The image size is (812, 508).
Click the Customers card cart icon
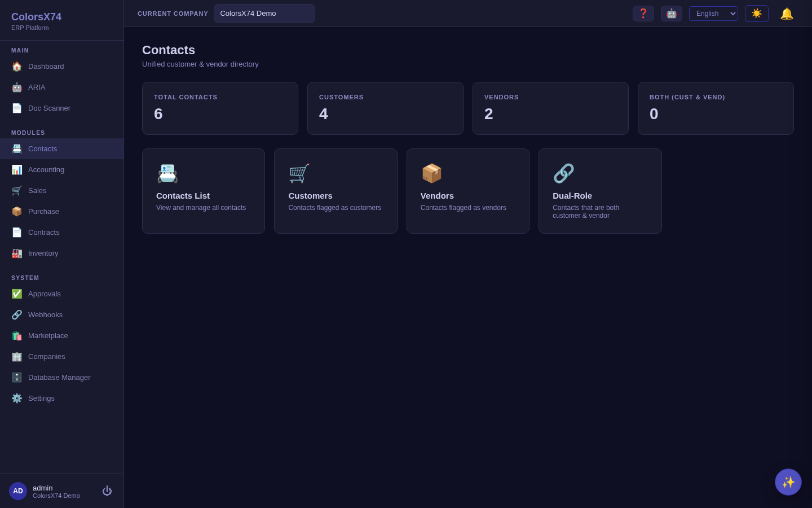point(299,173)
